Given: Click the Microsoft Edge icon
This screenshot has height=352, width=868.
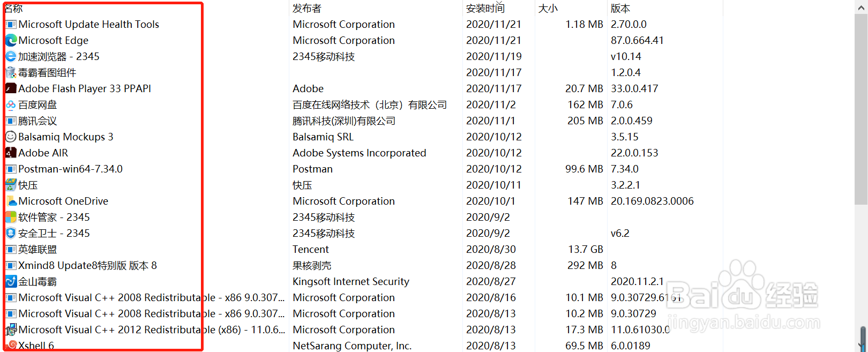Looking at the screenshot, I should tap(10, 40).
